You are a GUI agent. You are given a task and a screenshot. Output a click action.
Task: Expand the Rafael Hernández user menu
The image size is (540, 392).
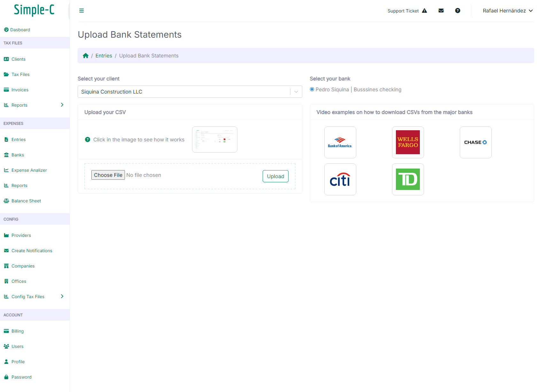coord(507,11)
